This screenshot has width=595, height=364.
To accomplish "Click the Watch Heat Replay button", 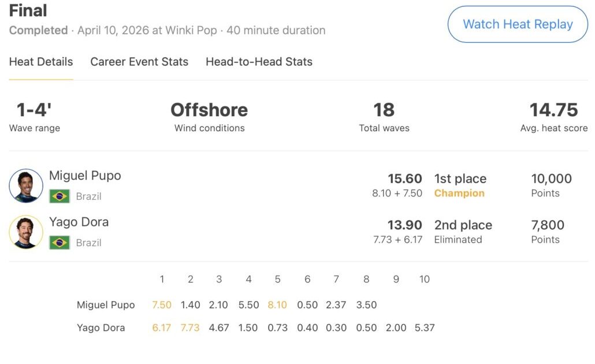I will coord(518,24).
